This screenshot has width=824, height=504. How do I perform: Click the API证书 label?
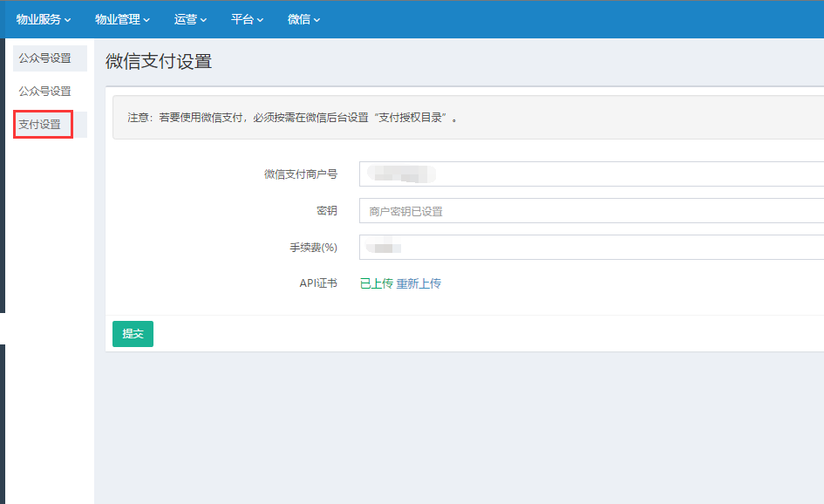click(318, 284)
